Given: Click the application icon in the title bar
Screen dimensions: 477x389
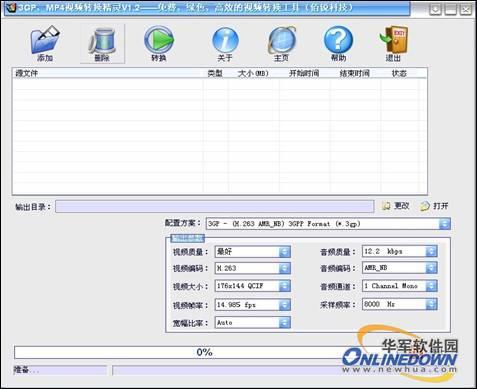Looking at the screenshot, I should click(11, 7).
